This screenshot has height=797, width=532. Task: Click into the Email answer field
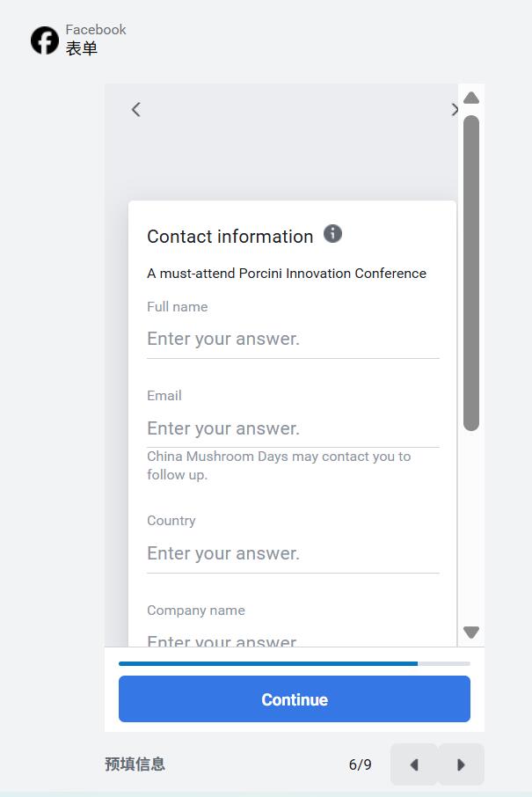(293, 429)
